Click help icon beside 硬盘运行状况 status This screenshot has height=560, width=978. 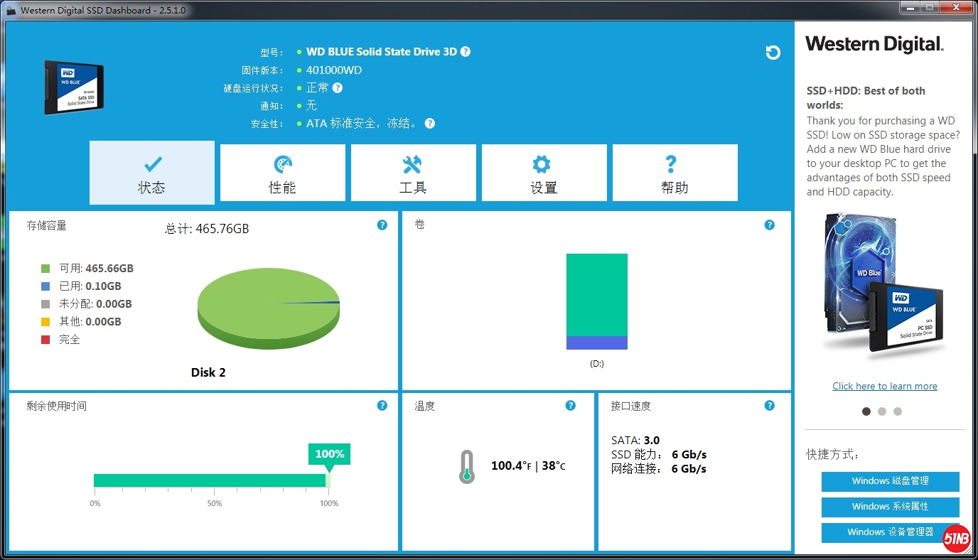point(338,88)
